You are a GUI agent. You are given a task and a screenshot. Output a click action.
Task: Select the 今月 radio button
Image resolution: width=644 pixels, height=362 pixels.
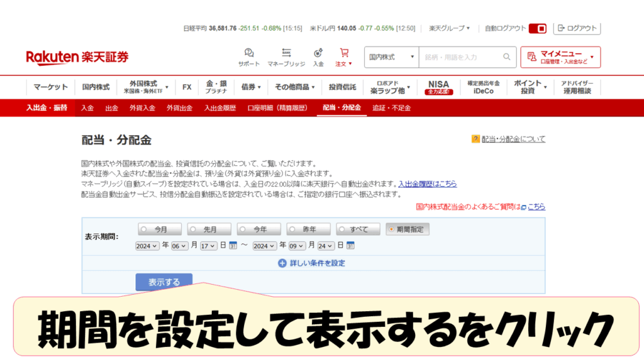(x=143, y=229)
